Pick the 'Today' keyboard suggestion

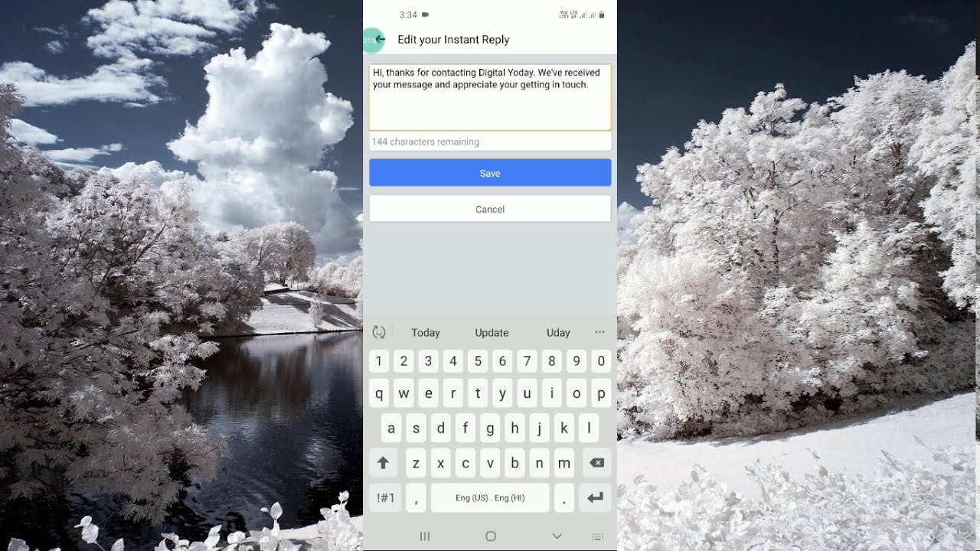click(426, 332)
